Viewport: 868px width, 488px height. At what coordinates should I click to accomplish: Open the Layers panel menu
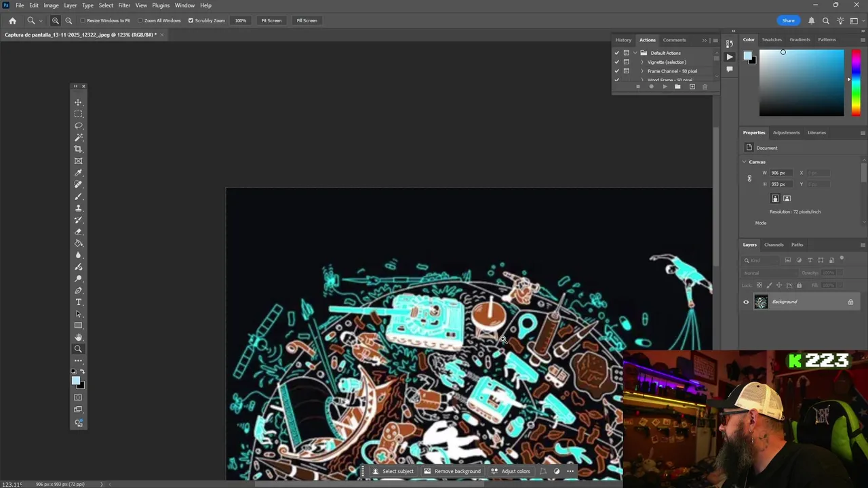[863, 245]
